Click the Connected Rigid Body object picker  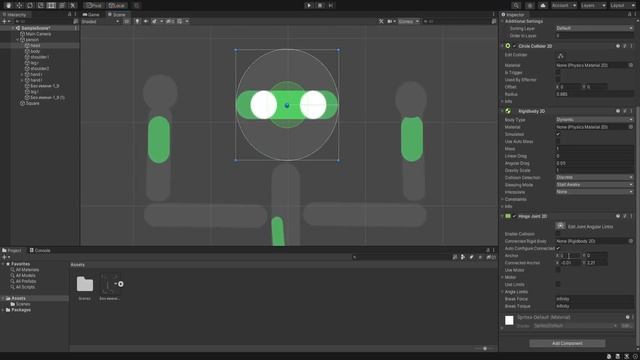pyautogui.click(x=631, y=241)
